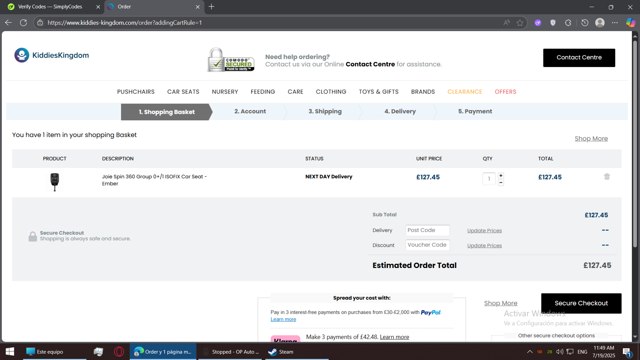Click the quantity input box
Screen dimensions: 640x360
coord(489,178)
